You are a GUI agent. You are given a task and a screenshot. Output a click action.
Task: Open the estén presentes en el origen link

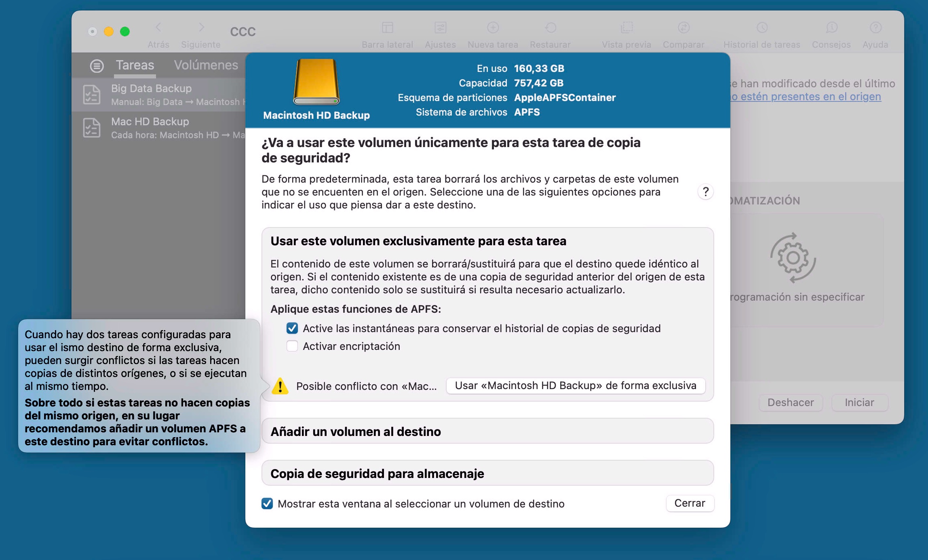tap(806, 97)
